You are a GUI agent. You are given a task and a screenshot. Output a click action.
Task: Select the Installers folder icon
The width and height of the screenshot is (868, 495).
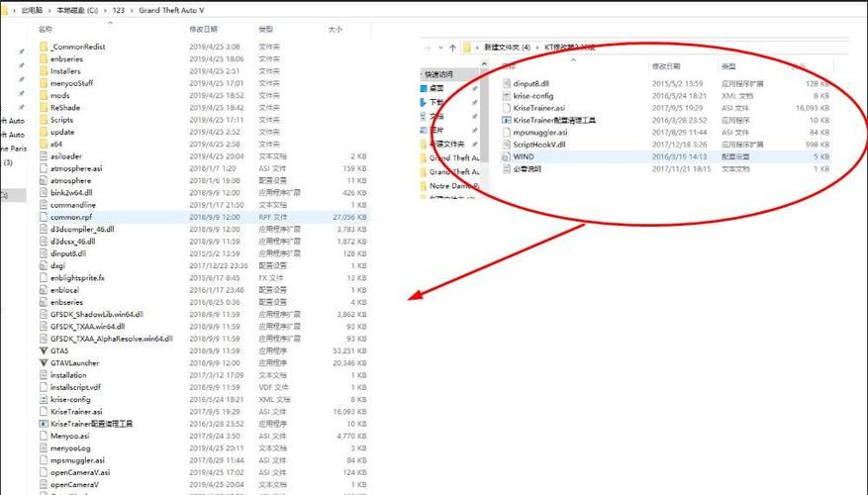tap(44, 71)
